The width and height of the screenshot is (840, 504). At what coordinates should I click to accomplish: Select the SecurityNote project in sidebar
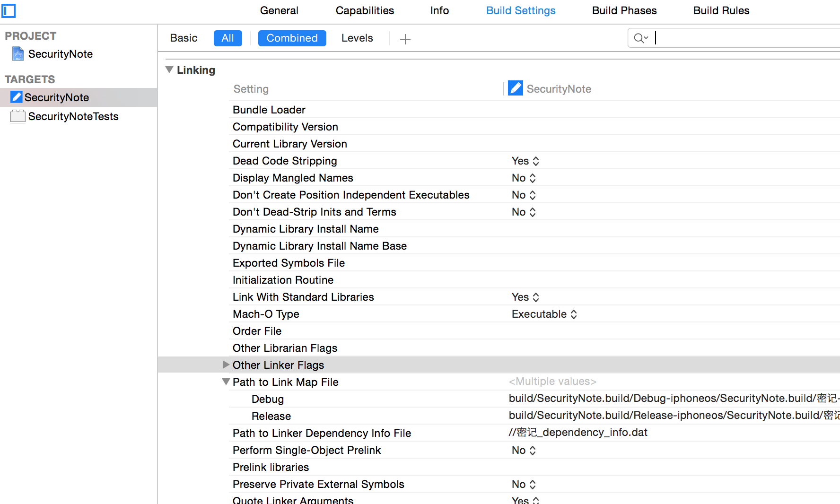pos(60,54)
